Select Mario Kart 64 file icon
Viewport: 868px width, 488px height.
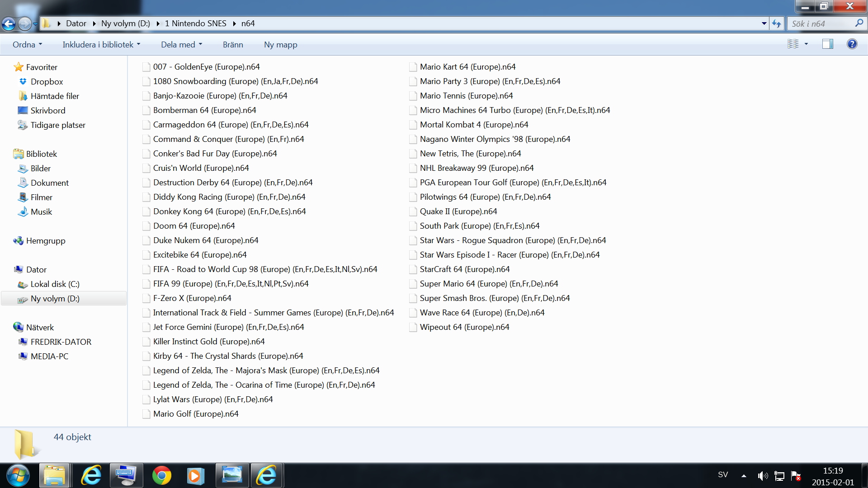(x=413, y=67)
